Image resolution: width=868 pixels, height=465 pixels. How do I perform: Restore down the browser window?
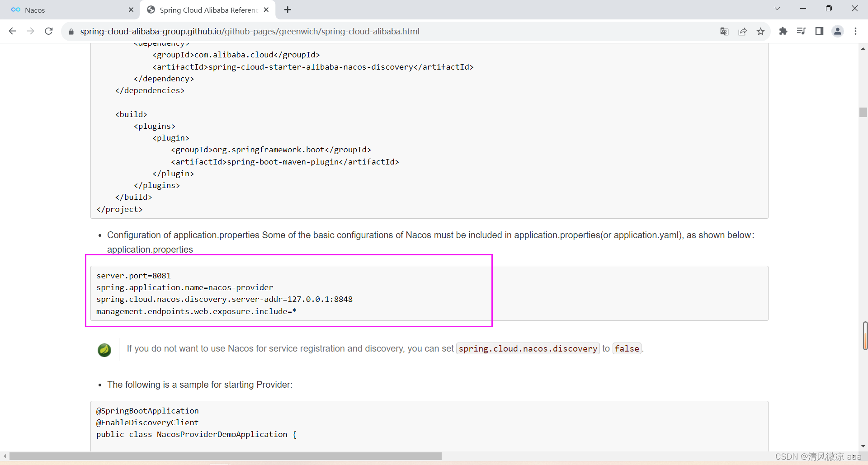click(x=829, y=9)
